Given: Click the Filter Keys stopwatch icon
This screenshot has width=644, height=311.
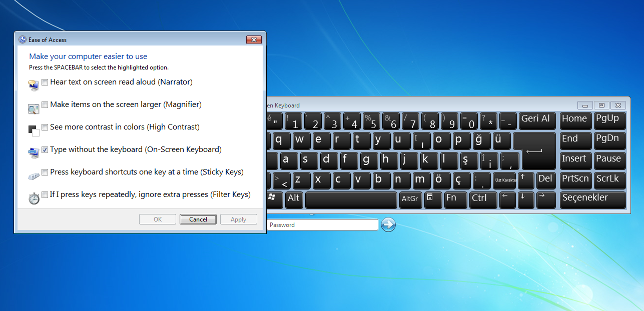Looking at the screenshot, I should 34,198.
